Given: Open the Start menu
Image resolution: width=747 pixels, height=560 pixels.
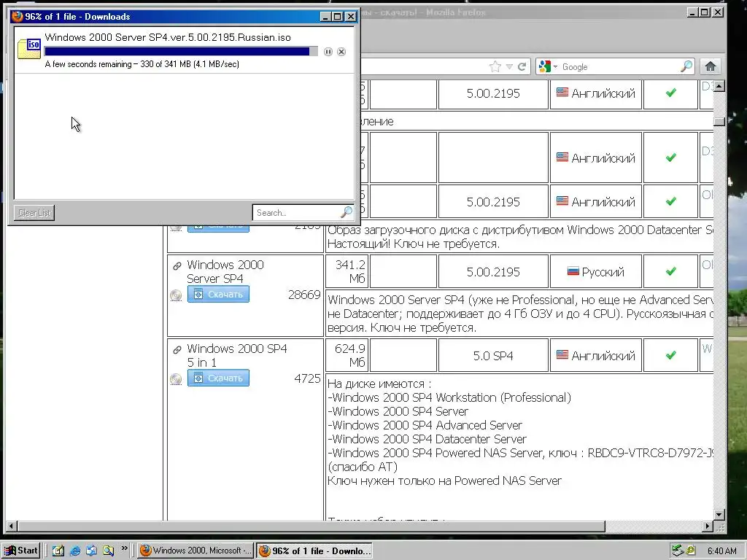Looking at the screenshot, I should [21, 551].
